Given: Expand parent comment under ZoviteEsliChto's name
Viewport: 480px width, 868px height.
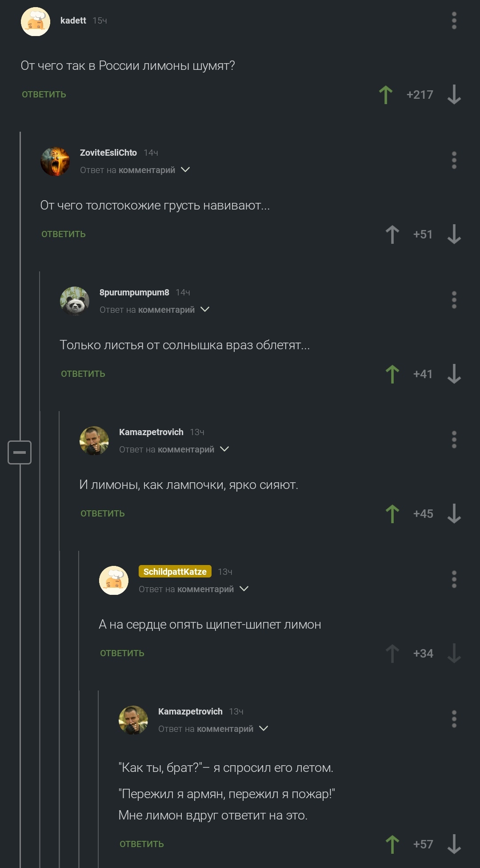Looking at the screenshot, I should pyautogui.click(x=185, y=170).
